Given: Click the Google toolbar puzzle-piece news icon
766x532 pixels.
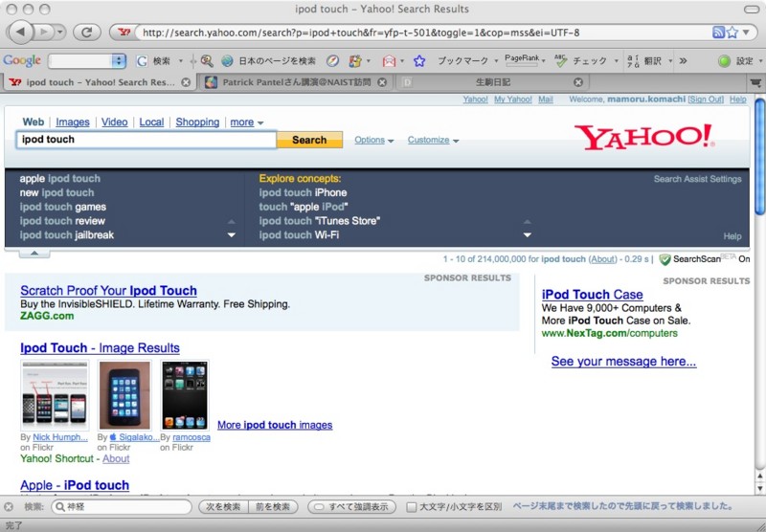Looking at the screenshot, I should [x=355, y=60].
